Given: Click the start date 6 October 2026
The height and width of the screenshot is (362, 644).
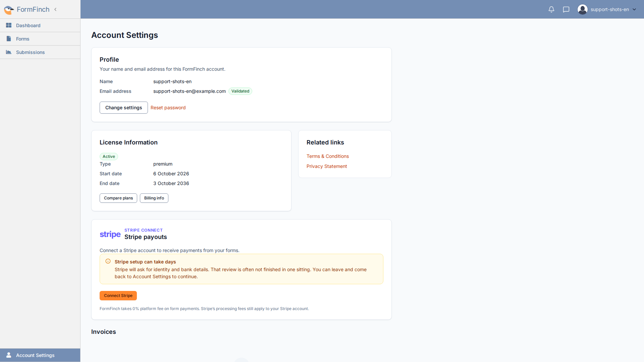Looking at the screenshot, I should 171,174.
